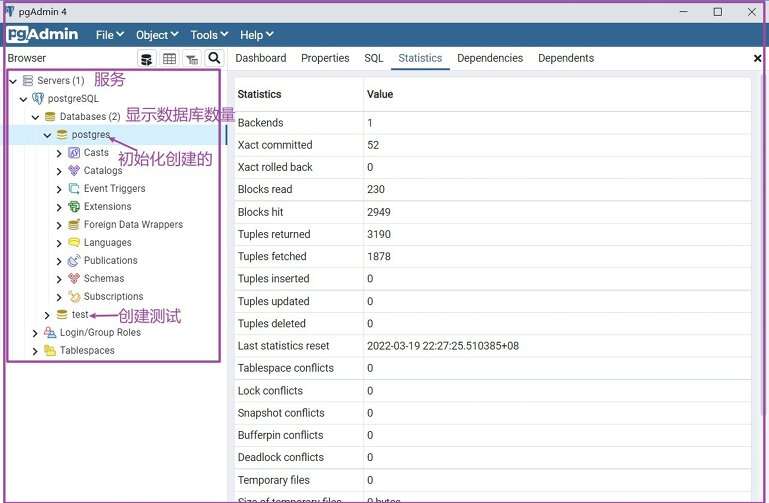The height and width of the screenshot is (503, 769).
Task: Select the Statistics tab
Action: (x=420, y=58)
